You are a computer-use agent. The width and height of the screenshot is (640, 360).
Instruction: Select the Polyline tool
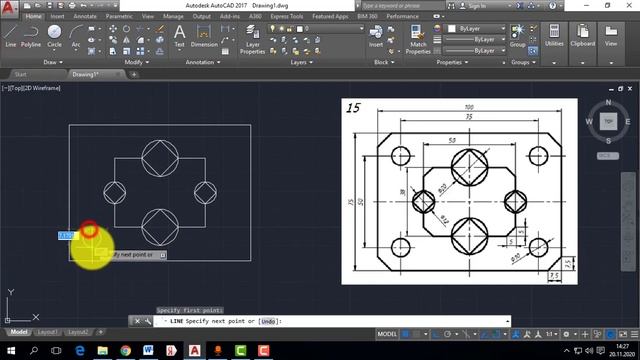pyautogui.click(x=31, y=36)
